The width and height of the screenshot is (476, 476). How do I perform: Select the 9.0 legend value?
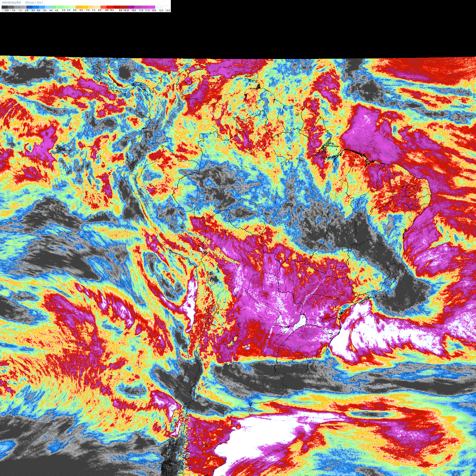[112, 10]
